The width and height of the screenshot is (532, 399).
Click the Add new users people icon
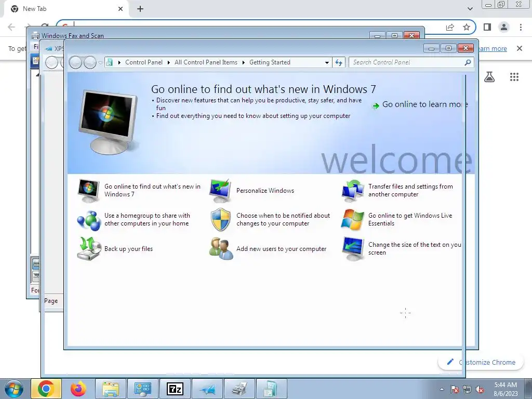pyautogui.click(x=221, y=249)
